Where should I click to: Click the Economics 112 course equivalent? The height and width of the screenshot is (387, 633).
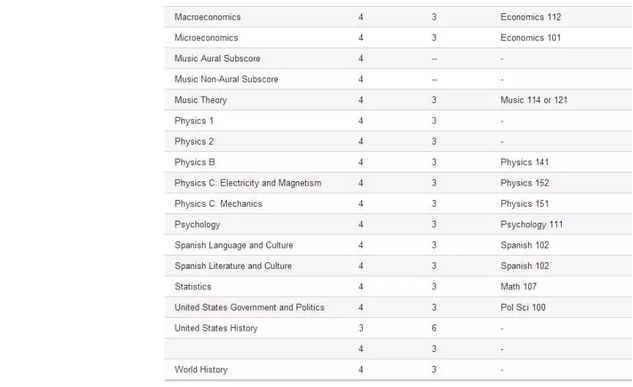(x=530, y=17)
